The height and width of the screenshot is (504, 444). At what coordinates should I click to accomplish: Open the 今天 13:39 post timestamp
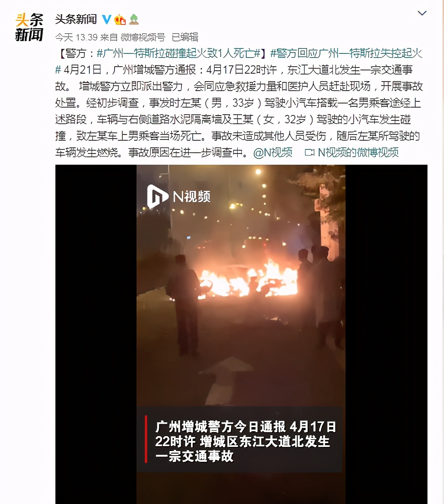(x=76, y=37)
